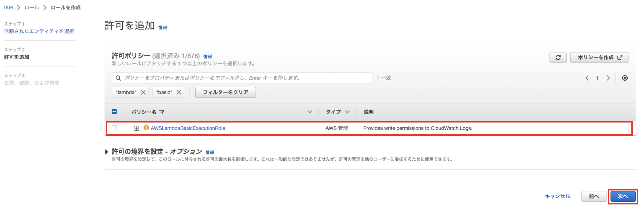
Task: Click the "1 一致" match count
Action: pos(383,78)
